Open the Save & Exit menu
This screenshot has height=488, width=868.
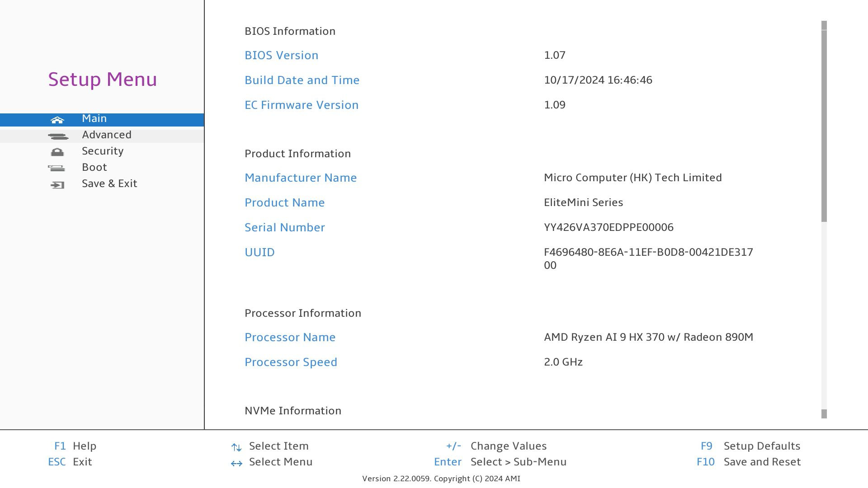[102, 185]
